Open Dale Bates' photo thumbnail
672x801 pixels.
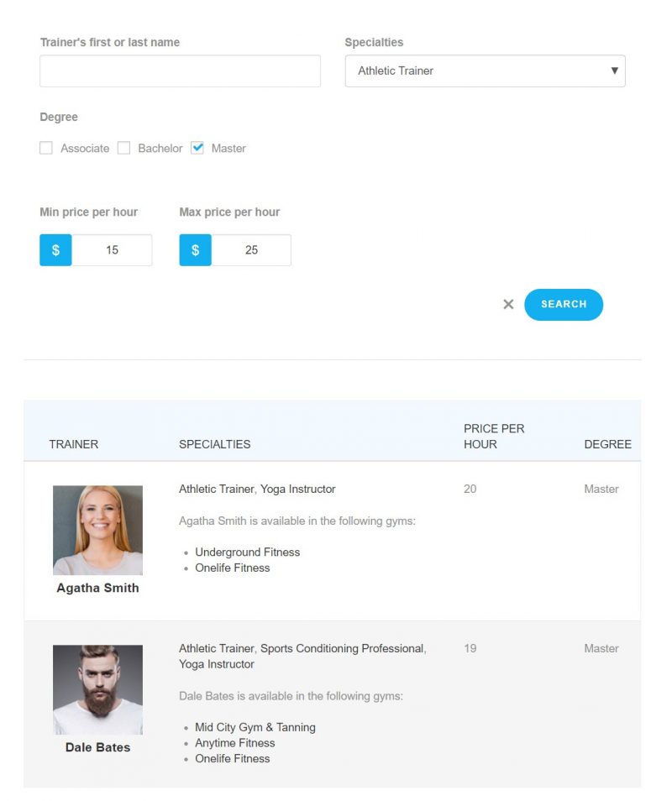coord(97,689)
